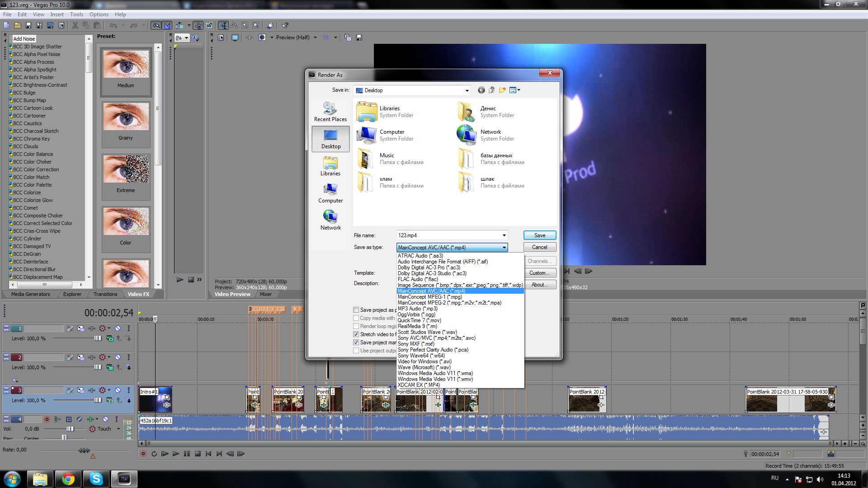Click the event pan/crop icon on Intro#1 clip

pos(167,397)
